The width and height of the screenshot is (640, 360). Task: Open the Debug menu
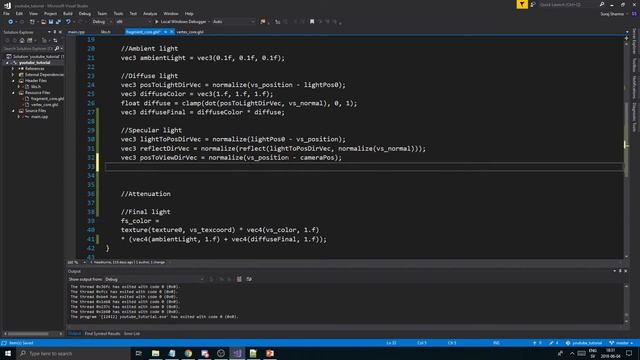[x=85, y=13]
